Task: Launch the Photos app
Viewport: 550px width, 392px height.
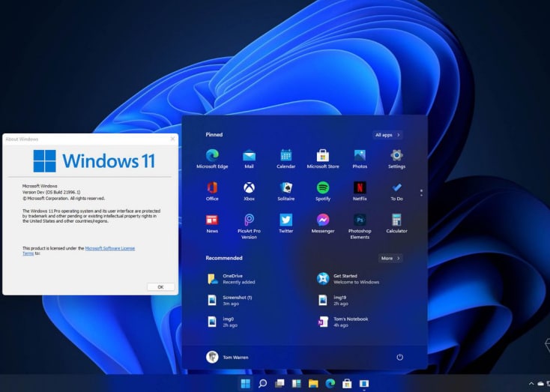Action: (360, 159)
